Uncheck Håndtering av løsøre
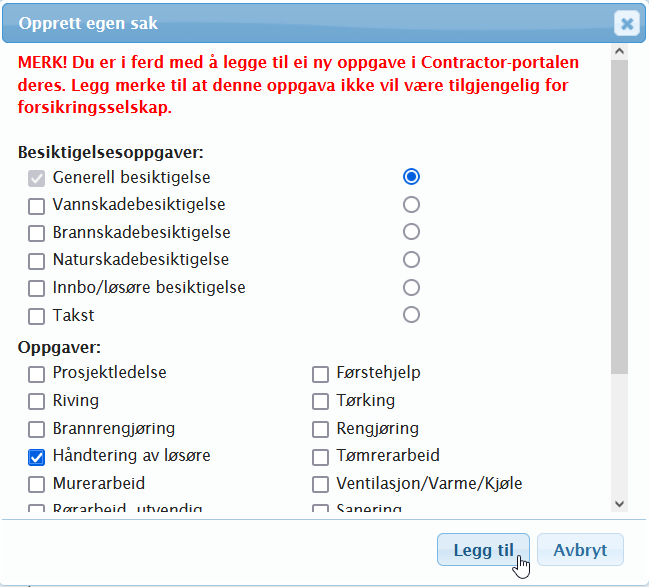This screenshot has height=587, width=649. [37, 457]
